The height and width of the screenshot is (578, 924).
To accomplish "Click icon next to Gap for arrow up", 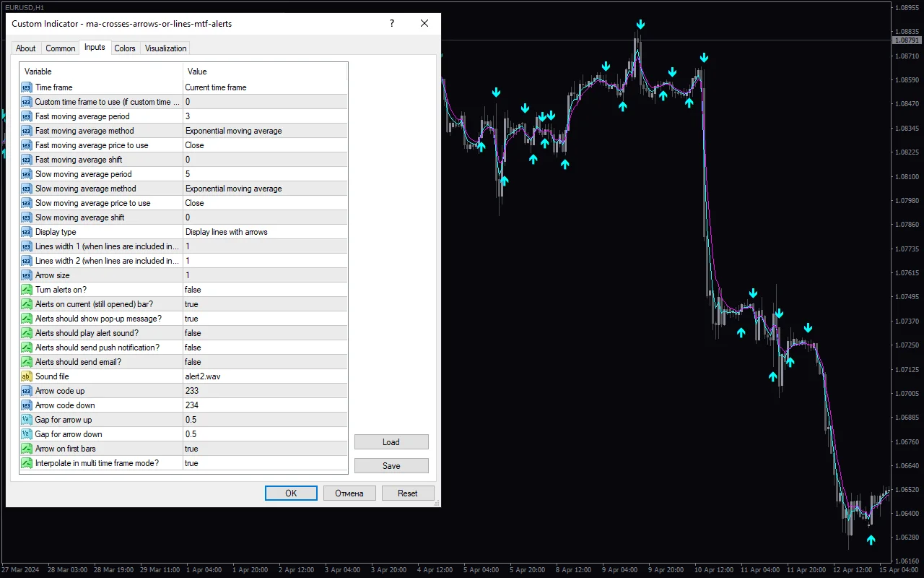I will pos(27,420).
